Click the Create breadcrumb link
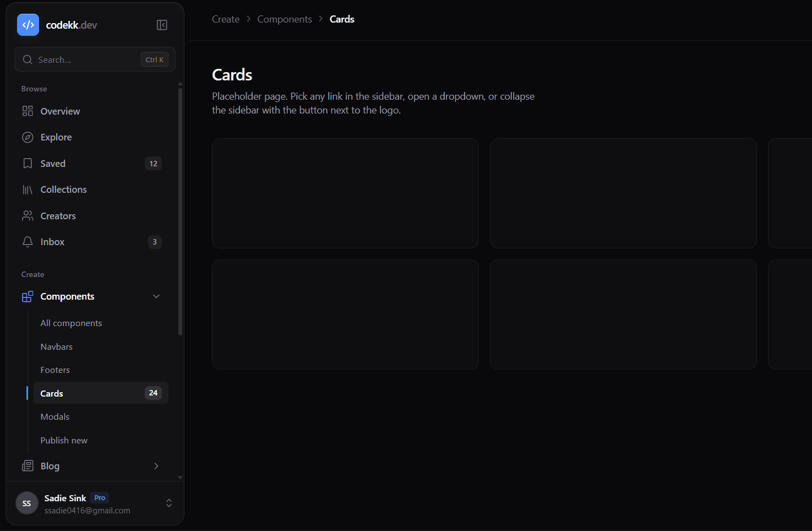This screenshot has width=812, height=531. (x=226, y=19)
